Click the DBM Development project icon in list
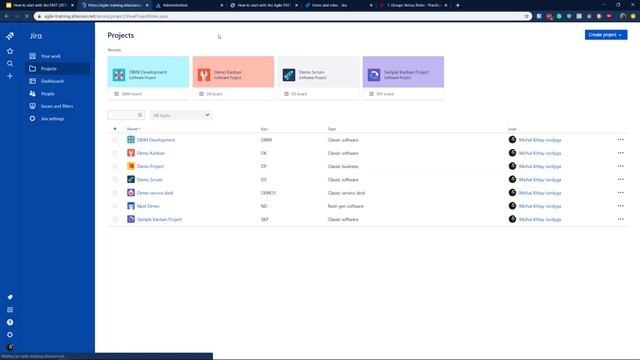The width and height of the screenshot is (640, 360). coord(131,140)
